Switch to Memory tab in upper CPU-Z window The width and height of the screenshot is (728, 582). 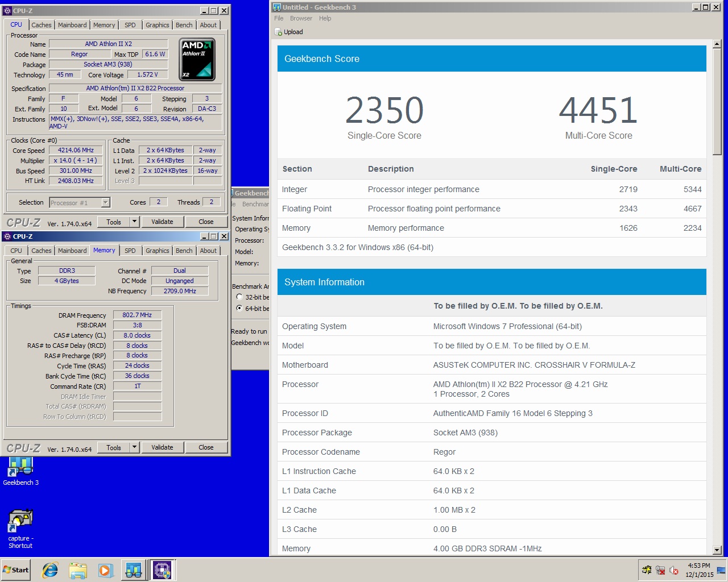point(104,25)
